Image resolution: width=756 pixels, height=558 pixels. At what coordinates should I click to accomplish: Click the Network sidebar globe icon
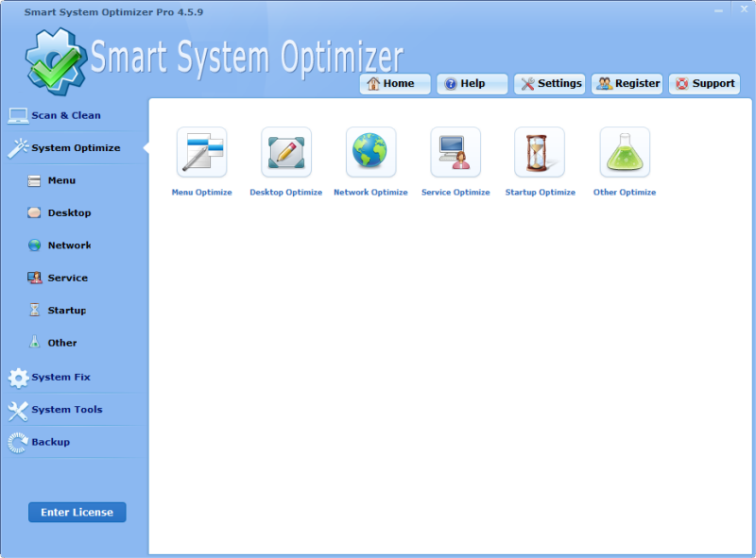pos(34,245)
